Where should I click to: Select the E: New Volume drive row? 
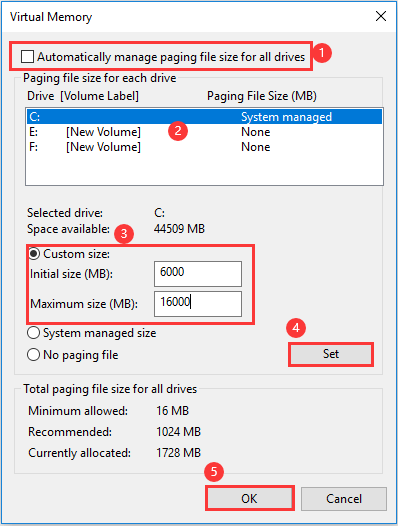pyautogui.click(x=204, y=132)
